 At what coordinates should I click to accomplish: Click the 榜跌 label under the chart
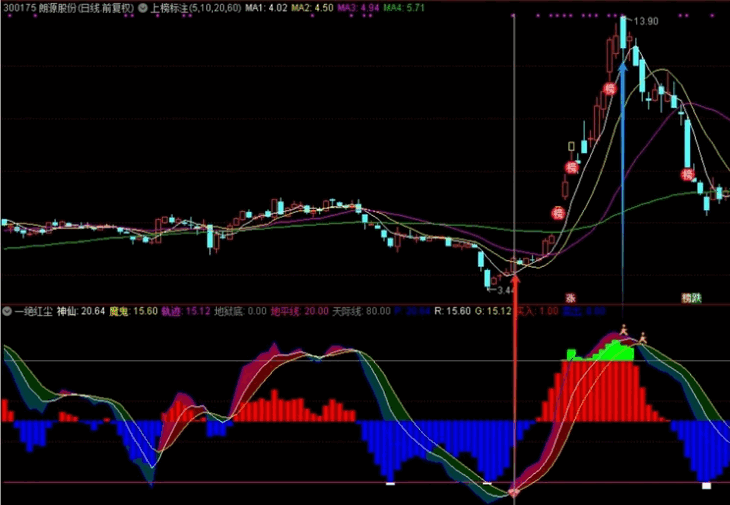(691, 298)
